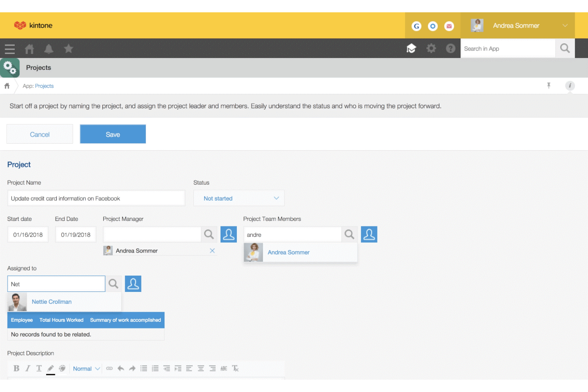The height and width of the screenshot is (392, 588).
Task: Open the Status dropdown showing Not started
Action: point(239,198)
